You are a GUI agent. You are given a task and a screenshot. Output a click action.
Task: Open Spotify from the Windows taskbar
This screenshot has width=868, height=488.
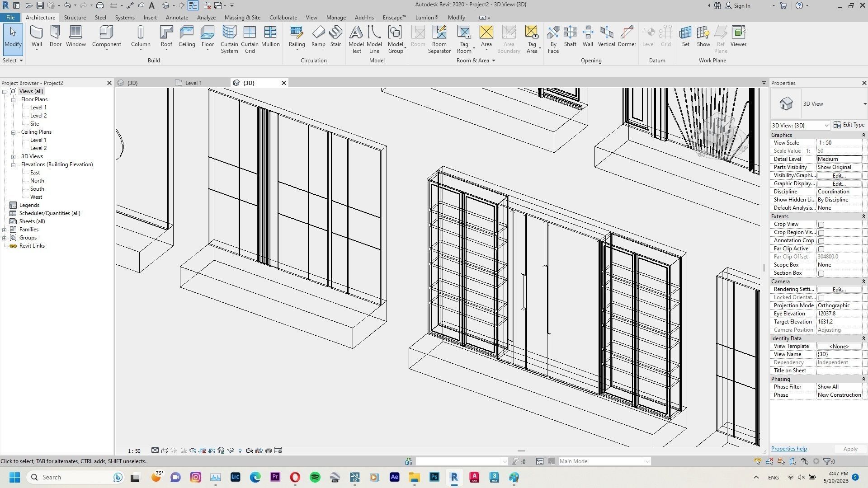[x=315, y=477]
